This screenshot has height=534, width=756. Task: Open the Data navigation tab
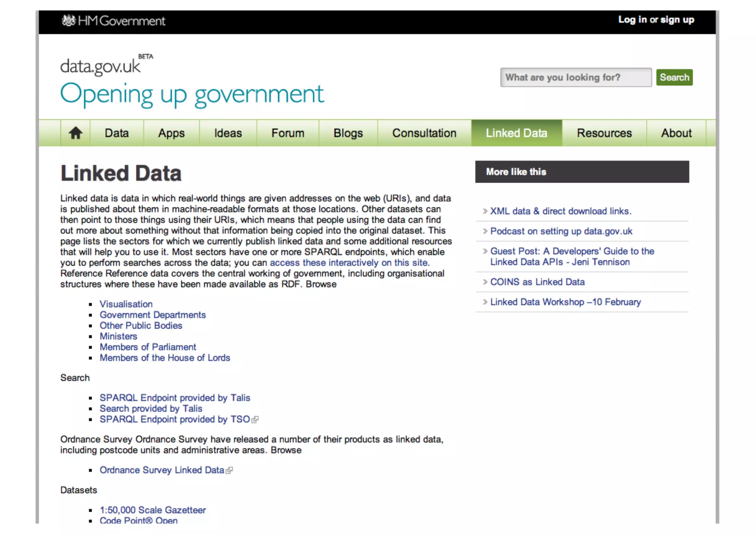[117, 133]
